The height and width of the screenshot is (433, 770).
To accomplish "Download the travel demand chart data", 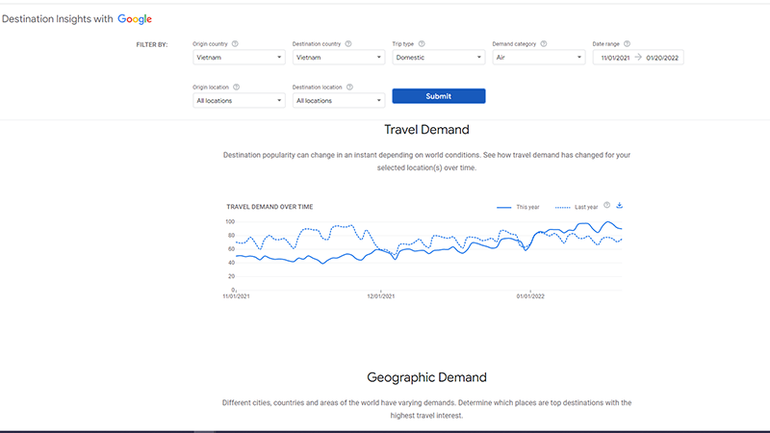I will (619, 205).
